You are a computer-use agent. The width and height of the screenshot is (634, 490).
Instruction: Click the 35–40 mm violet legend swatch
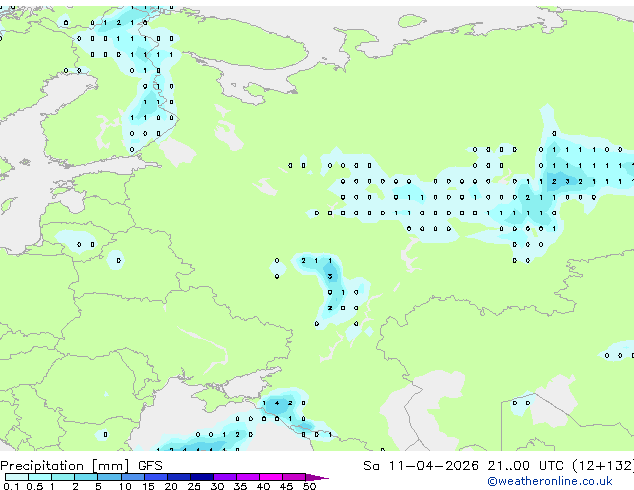[248, 477]
